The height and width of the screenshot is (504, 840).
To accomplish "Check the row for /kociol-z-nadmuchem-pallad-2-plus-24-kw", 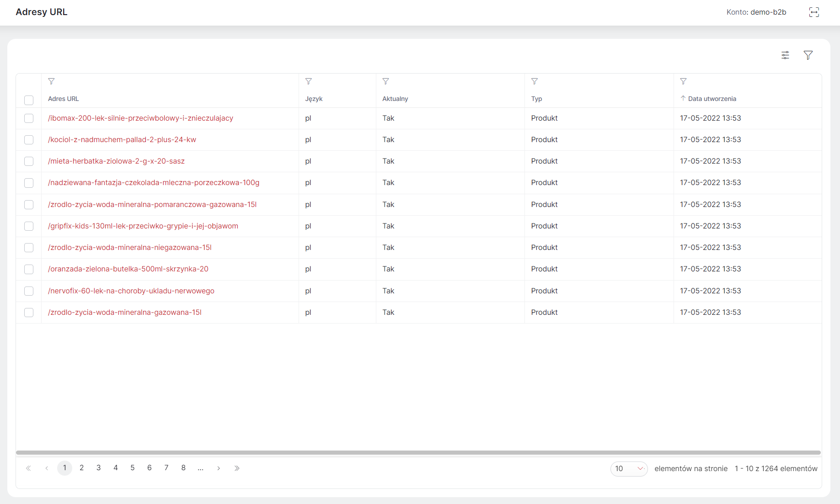I will pyautogui.click(x=29, y=140).
